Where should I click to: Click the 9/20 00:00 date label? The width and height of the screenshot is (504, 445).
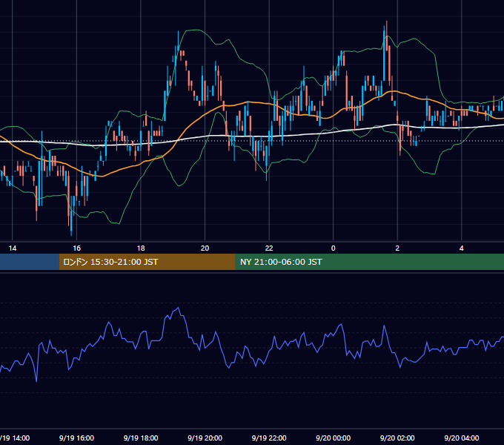coord(334,438)
